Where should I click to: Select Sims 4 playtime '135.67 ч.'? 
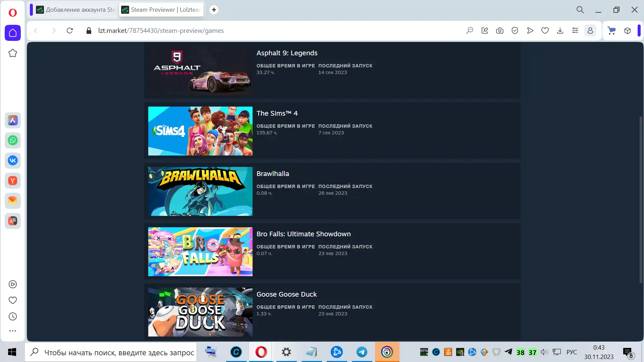click(x=267, y=133)
